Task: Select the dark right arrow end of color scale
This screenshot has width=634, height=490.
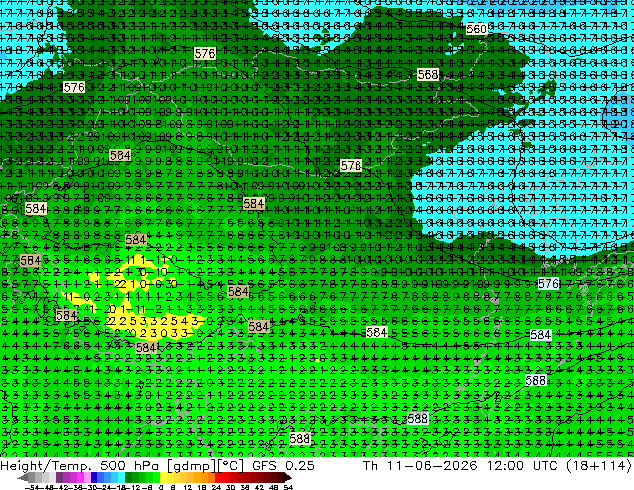Action: (x=287, y=478)
